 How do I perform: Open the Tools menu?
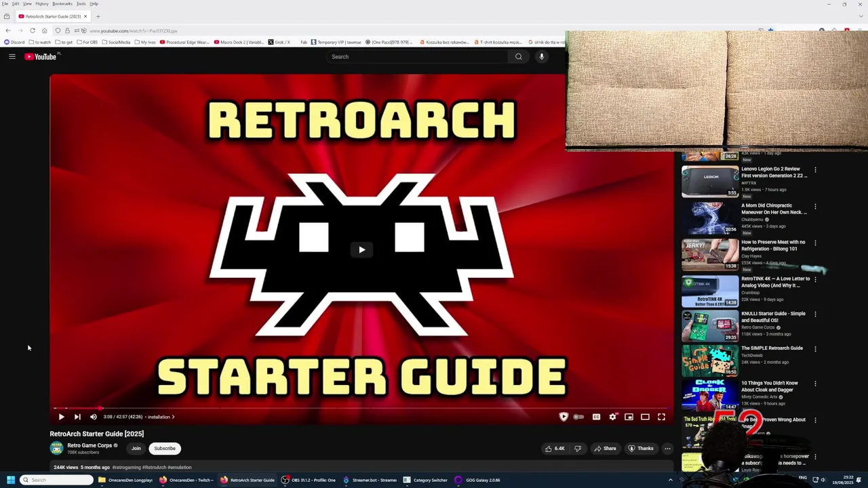81,4
